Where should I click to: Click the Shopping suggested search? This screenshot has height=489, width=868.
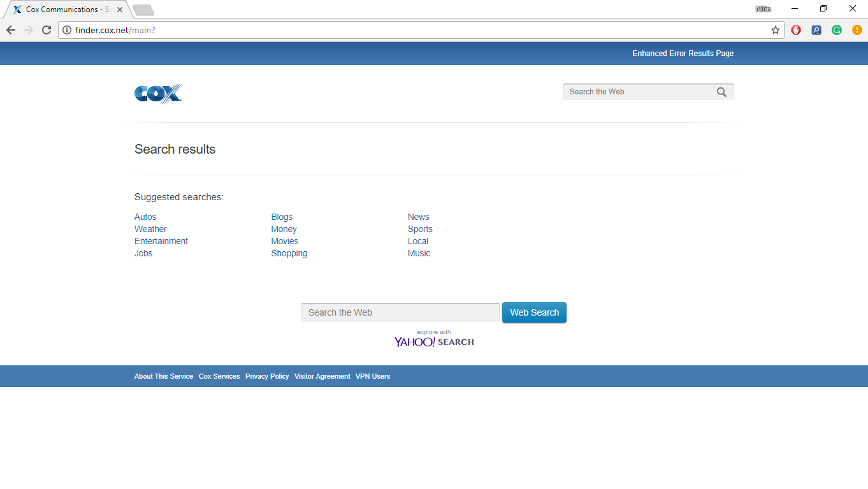289,253
